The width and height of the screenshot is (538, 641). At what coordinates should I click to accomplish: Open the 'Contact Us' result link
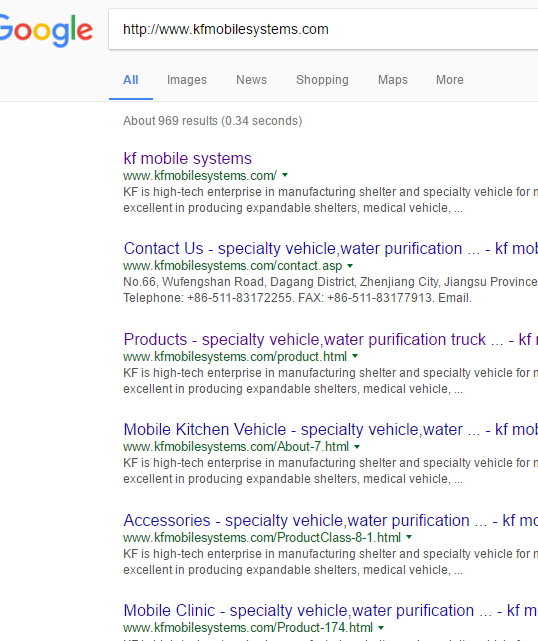[x=331, y=249]
